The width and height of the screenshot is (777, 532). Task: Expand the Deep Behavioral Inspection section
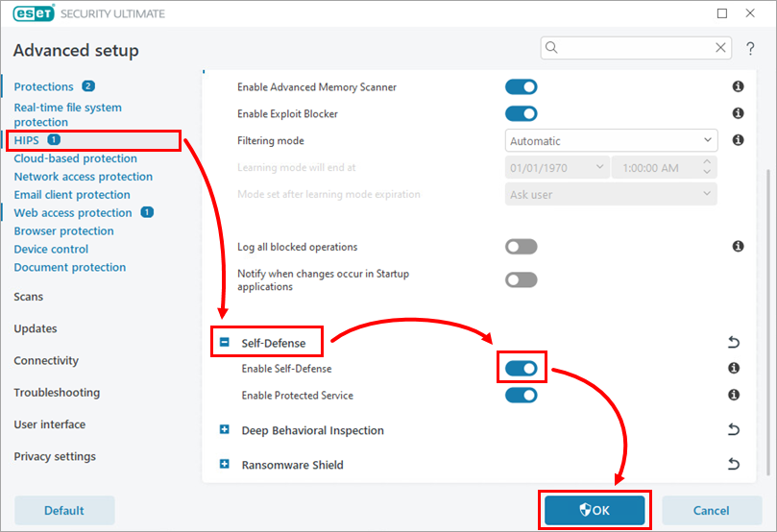pos(225,430)
